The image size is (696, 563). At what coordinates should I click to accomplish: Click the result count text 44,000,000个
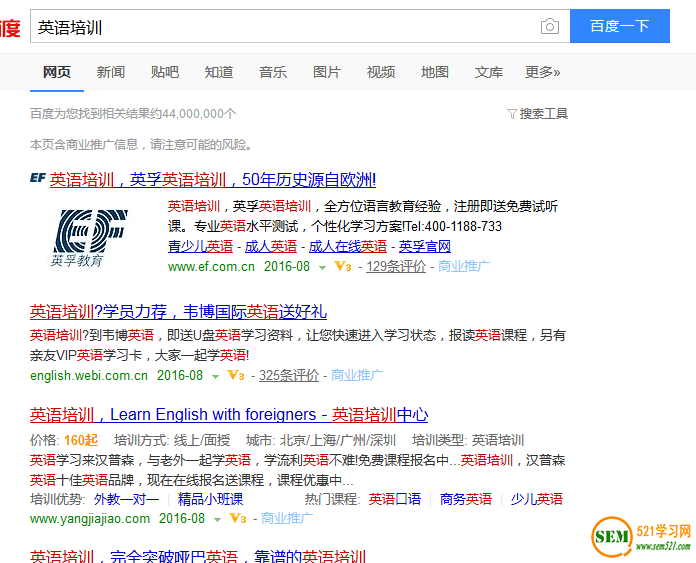(199, 114)
